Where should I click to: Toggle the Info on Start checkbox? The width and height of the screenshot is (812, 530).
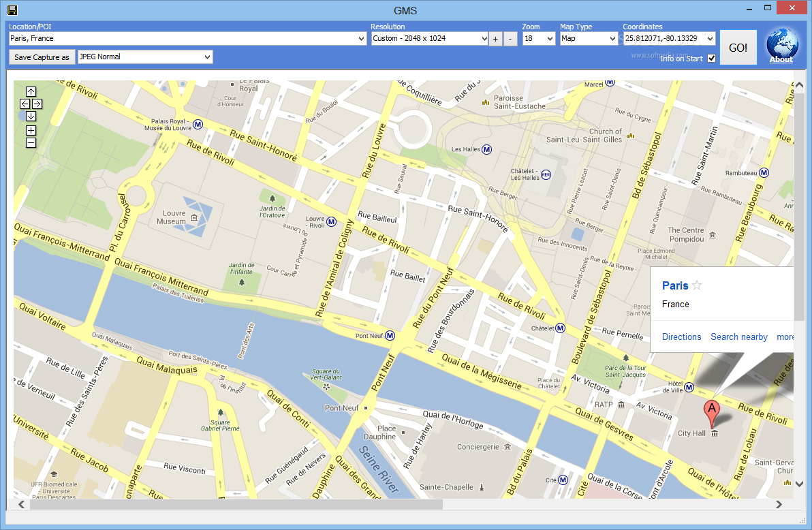pyautogui.click(x=712, y=58)
